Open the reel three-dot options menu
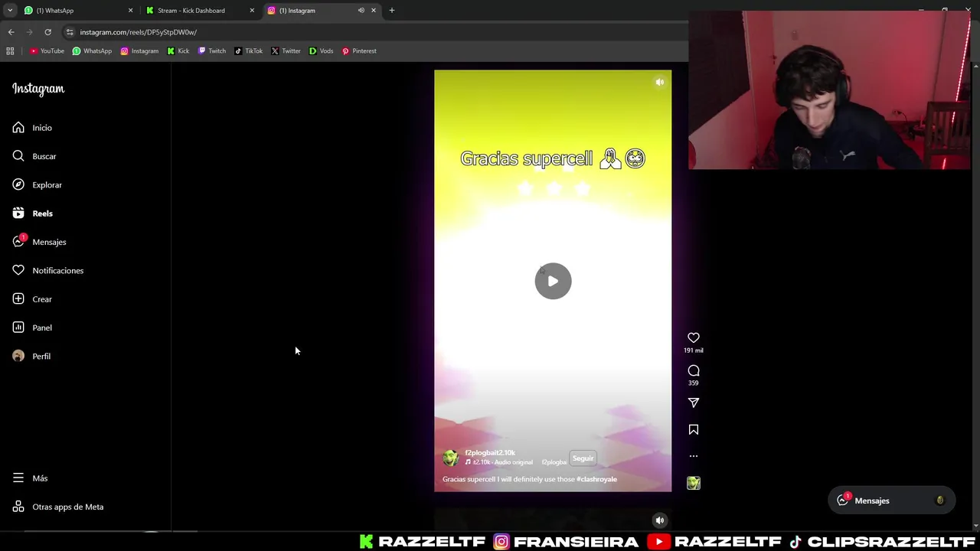This screenshot has width=980, height=551. [x=694, y=456]
